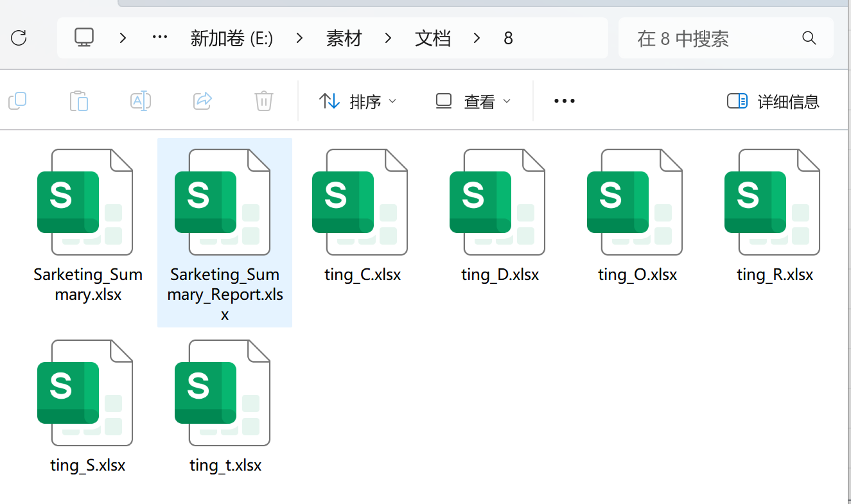
Task: Click the This PC icon in breadcrumb
Action: (84, 38)
